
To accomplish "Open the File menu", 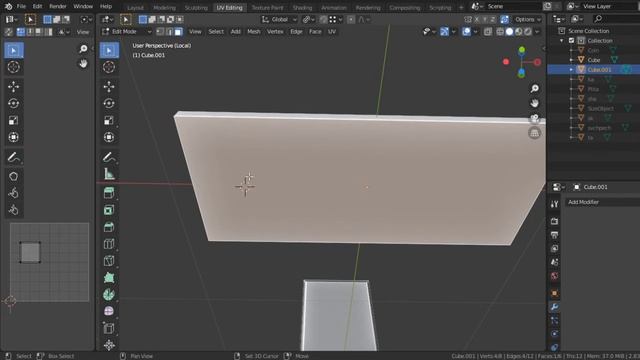I will [x=21, y=7].
